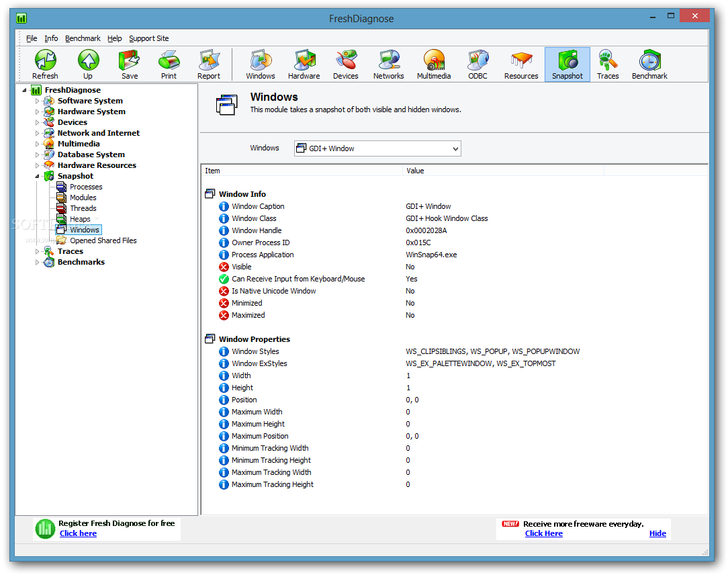Select the Maximum Tracking Height row

coord(455,484)
